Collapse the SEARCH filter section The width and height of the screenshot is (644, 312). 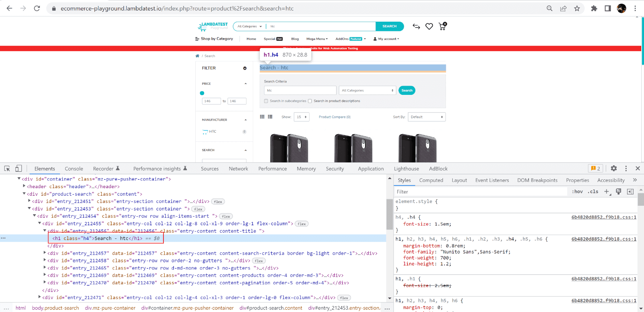click(x=246, y=150)
